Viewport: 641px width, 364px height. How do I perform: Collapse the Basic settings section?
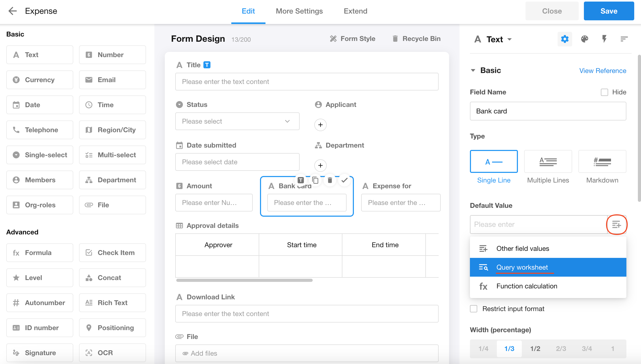(473, 70)
